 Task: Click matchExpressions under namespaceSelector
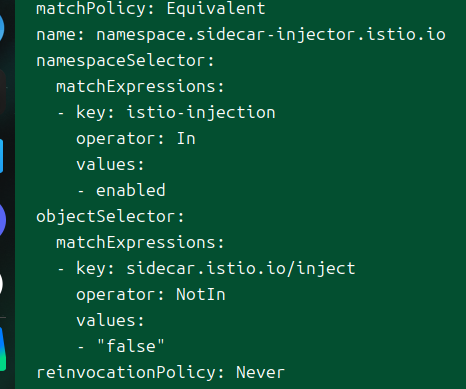[140, 87]
